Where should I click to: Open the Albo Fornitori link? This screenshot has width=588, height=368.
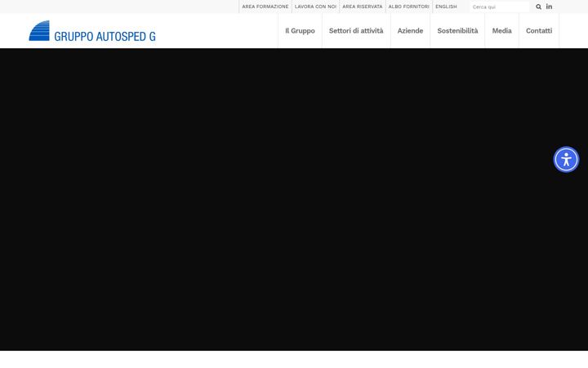(409, 7)
